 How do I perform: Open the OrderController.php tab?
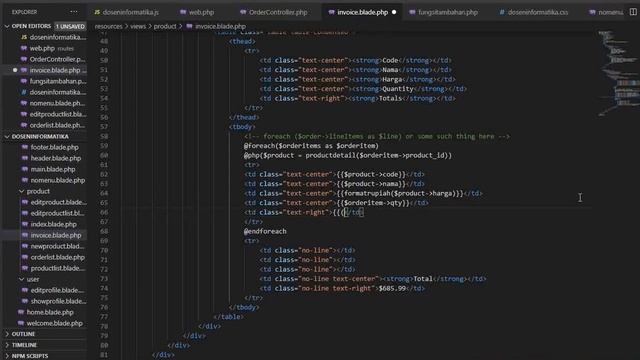[274, 12]
